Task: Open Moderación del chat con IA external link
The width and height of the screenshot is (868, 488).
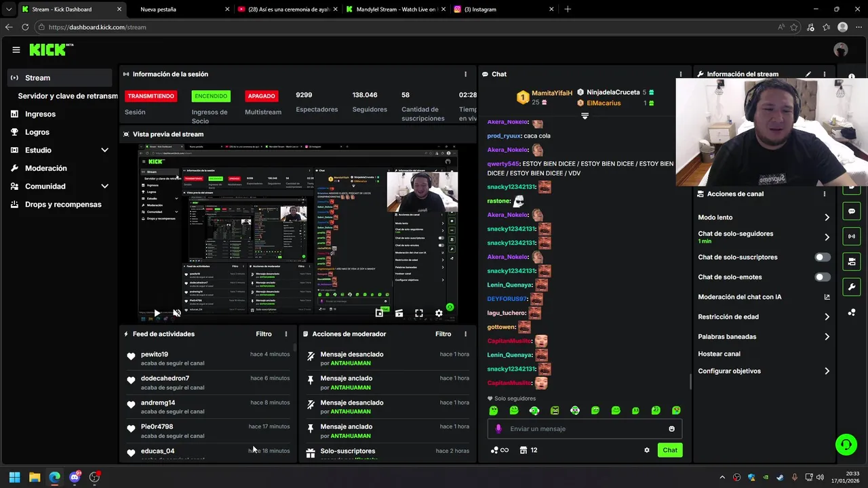Action: coord(827,297)
